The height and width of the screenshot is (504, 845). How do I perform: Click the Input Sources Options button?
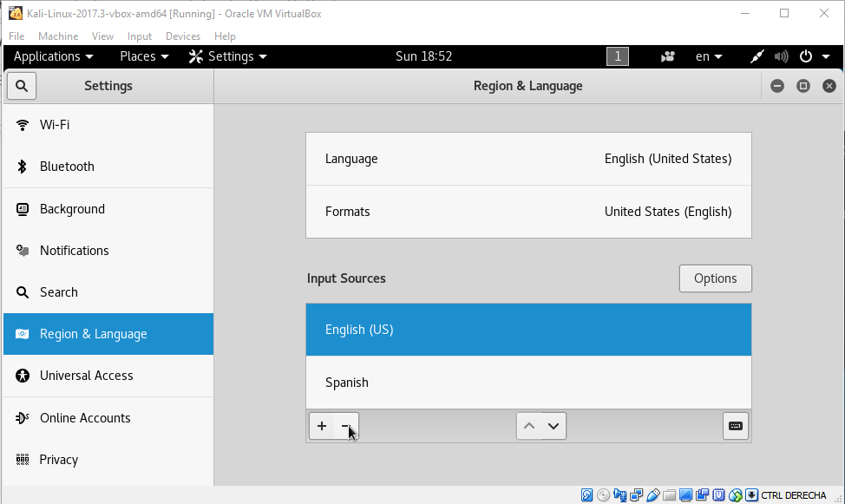point(715,278)
